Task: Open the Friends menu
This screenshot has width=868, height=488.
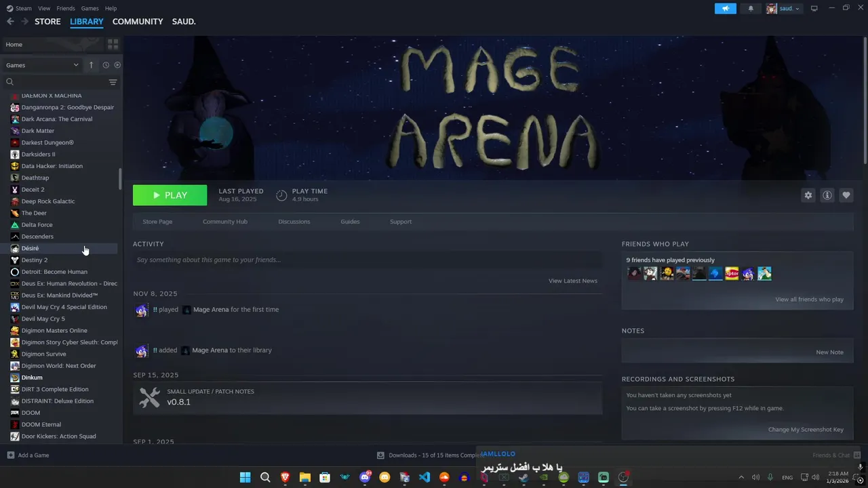Action: pyautogui.click(x=66, y=8)
